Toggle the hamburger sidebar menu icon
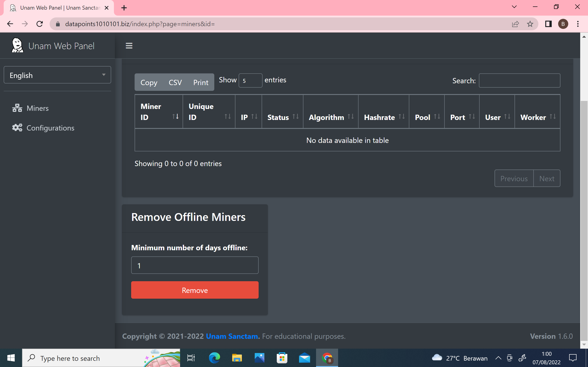Screen dimensions: 588x367 click(129, 46)
